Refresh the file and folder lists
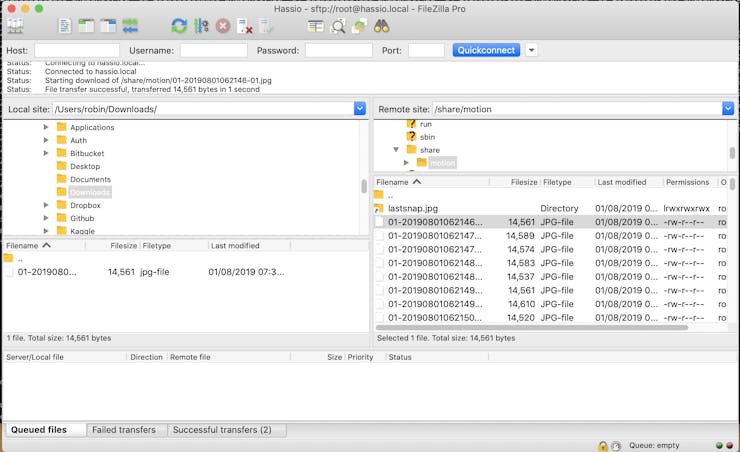This screenshot has width=740, height=452. (x=179, y=26)
